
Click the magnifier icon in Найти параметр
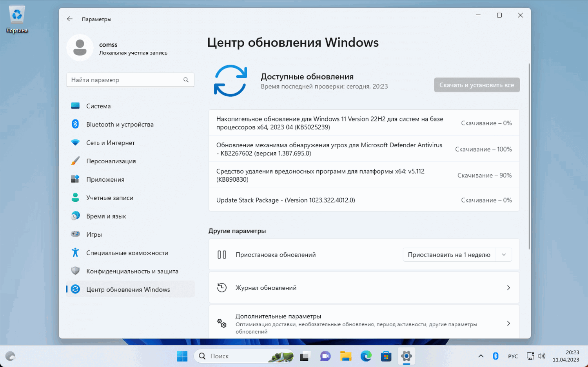(x=186, y=80)
